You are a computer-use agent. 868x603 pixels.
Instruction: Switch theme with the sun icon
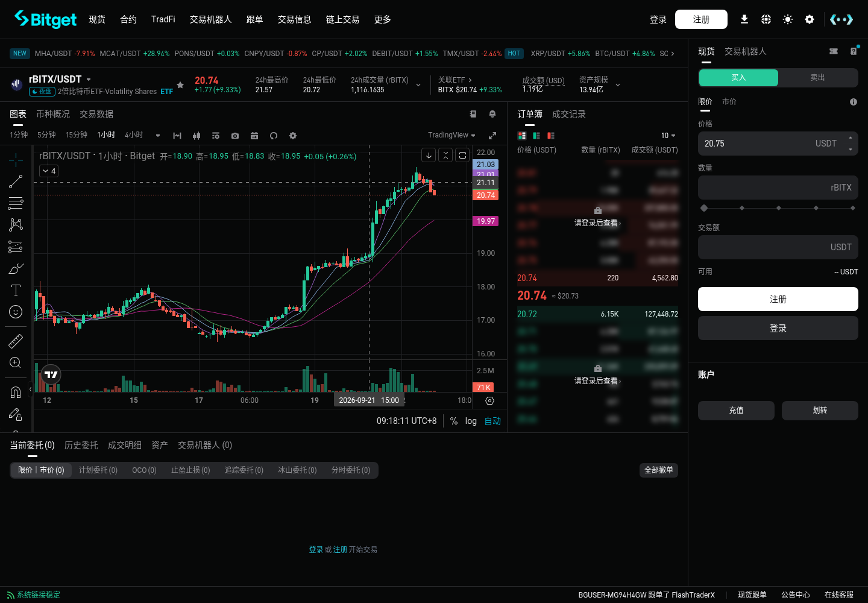tap(788, 19)
